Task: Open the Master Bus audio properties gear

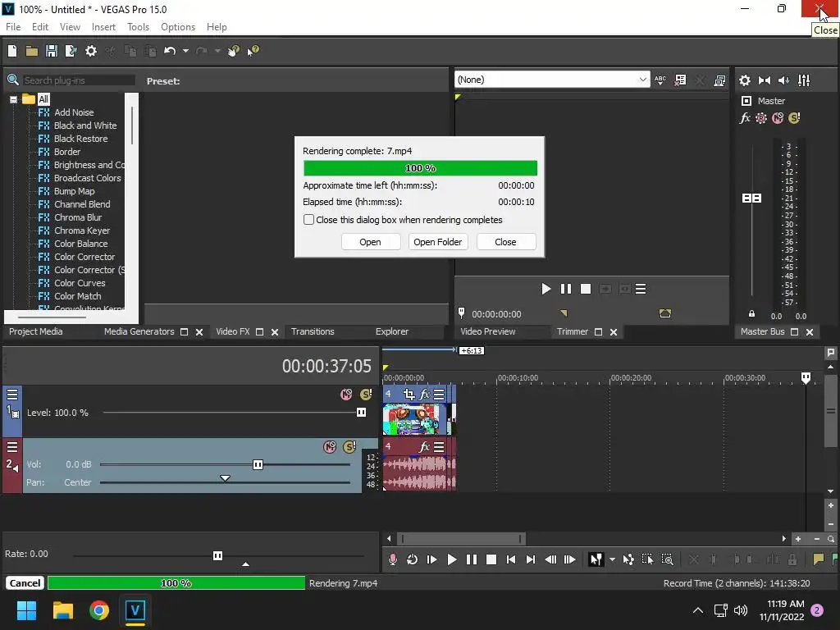Action: (x=745, y=80)
